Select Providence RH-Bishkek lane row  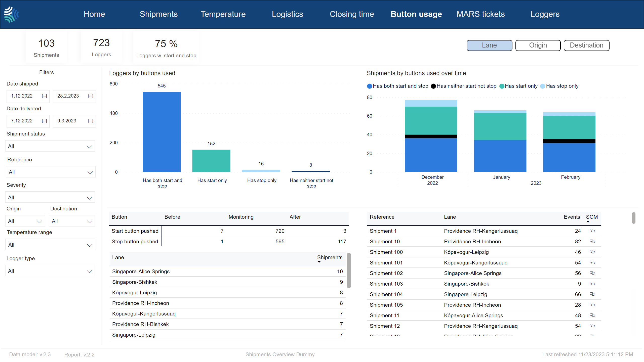point(228,324)
